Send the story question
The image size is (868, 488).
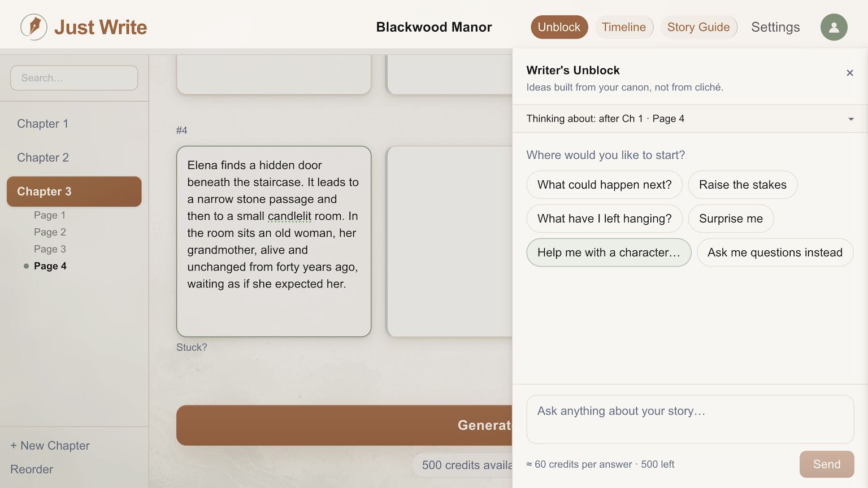(x=827, y=464)
